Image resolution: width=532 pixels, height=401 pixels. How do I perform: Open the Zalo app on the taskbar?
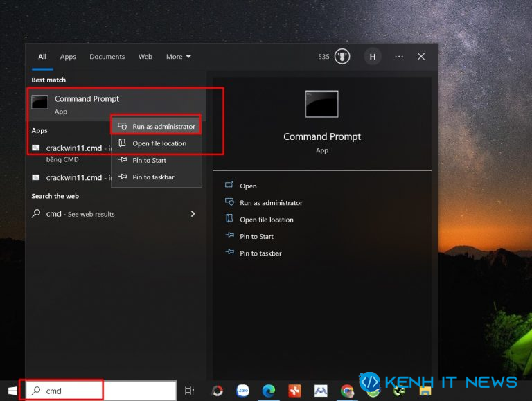[x=242, y=391]
